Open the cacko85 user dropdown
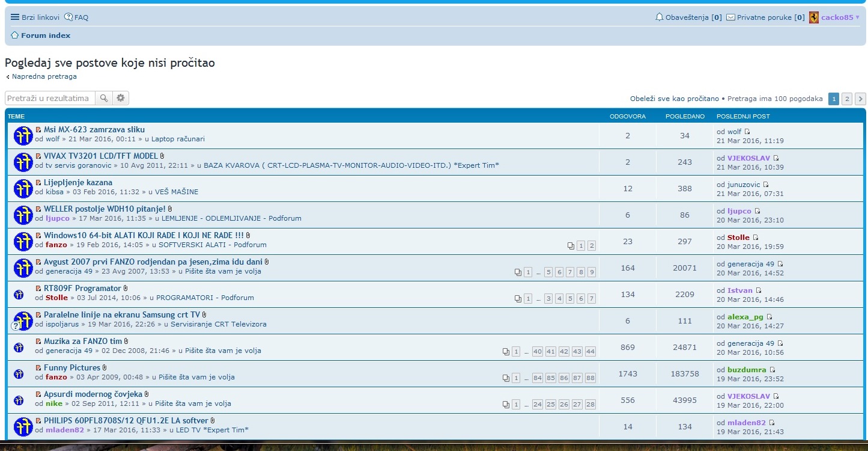Screen dimensions: 868x451 [837, 17]
